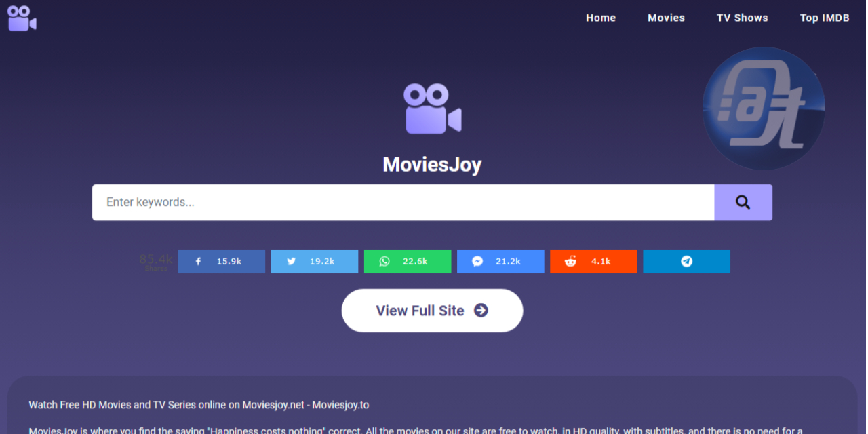Share via WhatsApp, 22.6k button
The width and height of the screenshot is (868, 434).
pyautogui.click(x=408, y=261)
